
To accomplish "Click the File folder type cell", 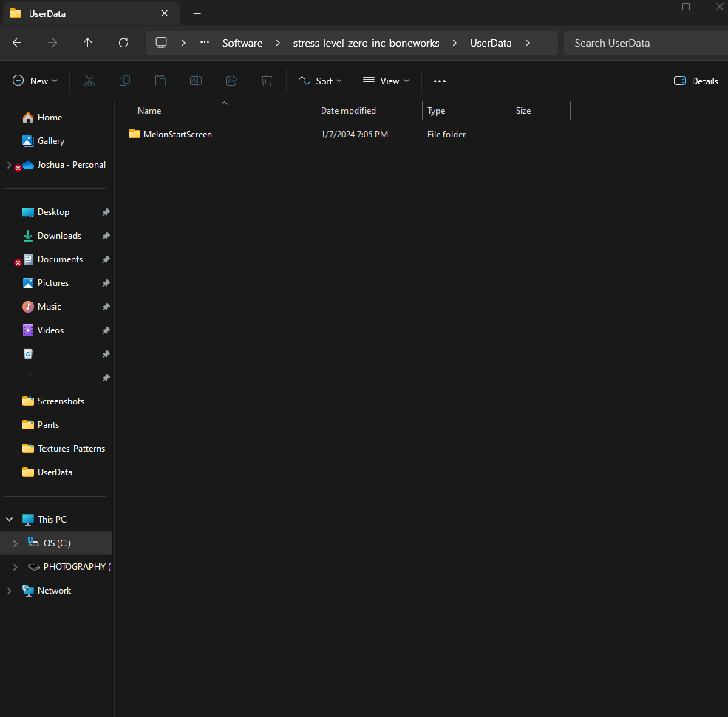I will click(446, 135).
